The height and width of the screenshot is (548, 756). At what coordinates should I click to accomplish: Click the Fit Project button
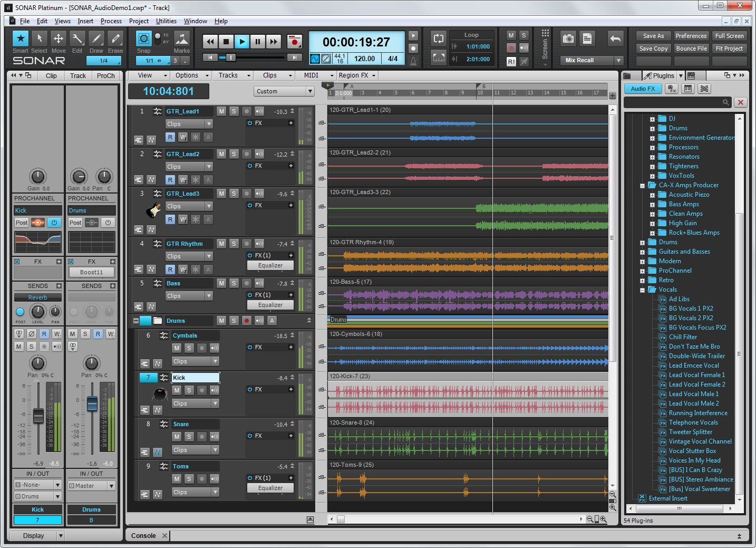tap(729, 49)
